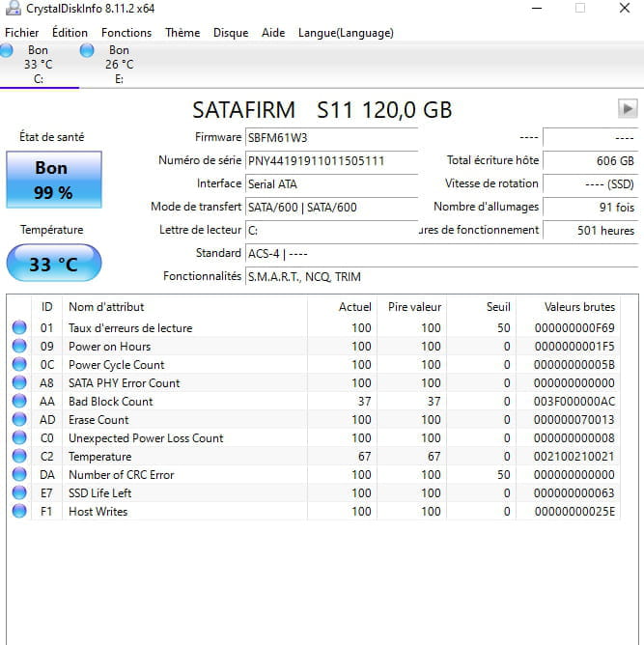Select the E: disk tab at 26 °C
Viewport: 644px width, 645px height.
120,65
